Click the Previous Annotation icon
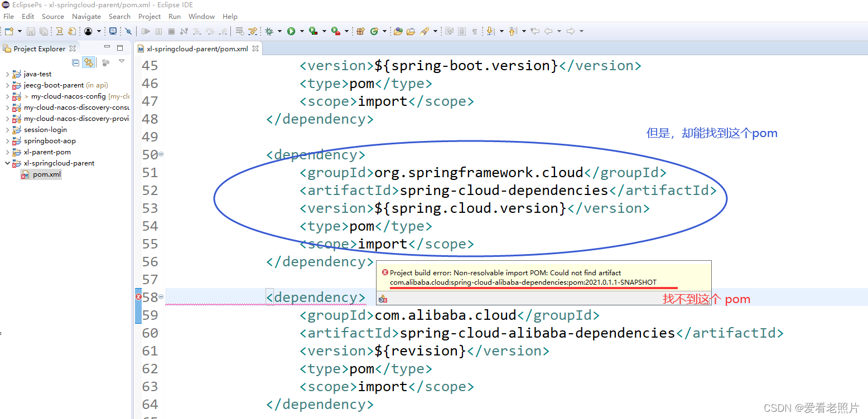868x419 pixels. tap(513, 31)
